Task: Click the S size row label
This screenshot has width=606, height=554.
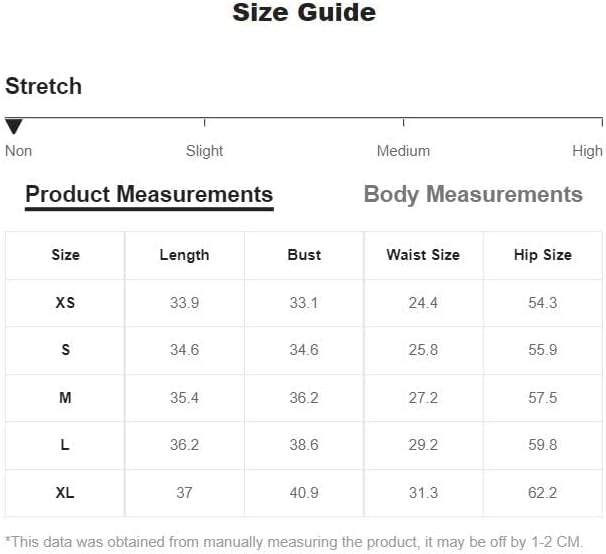Action: [65, 350]
